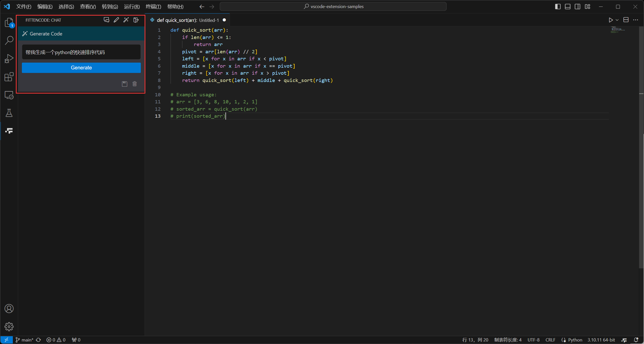This screenshot has width=644, height=344.
Task: Open the Manage settings gear
Action: coord(9,327)
